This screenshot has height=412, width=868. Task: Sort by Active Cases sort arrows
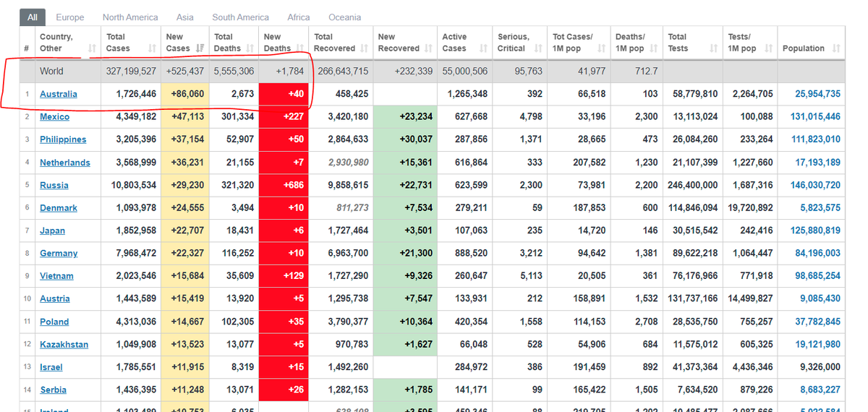(x=482, y=48)
